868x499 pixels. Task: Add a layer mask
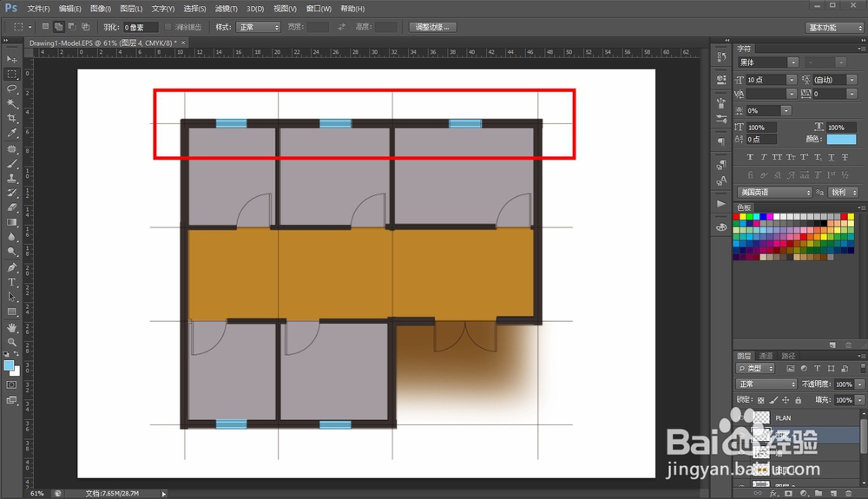click(x=788, y=493)
